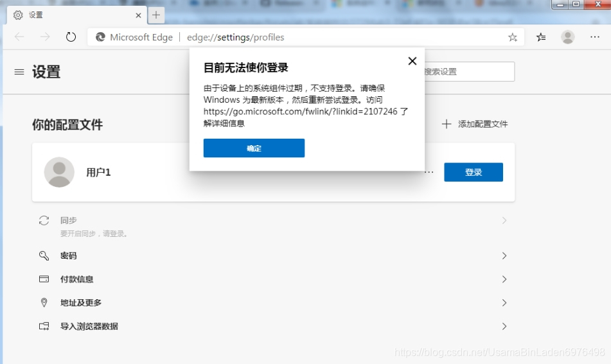
Task: Click the import browser data icon
Action: 44,326
